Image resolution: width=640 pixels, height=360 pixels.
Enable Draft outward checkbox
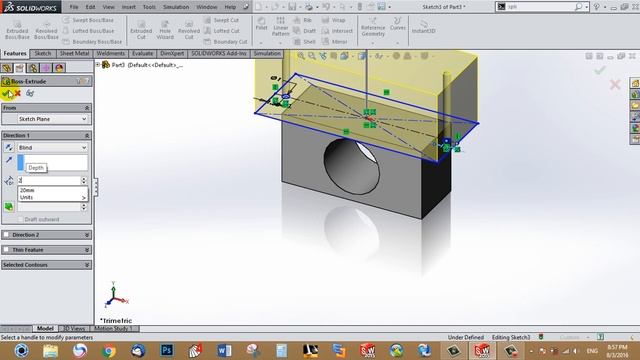tap(20, 219)
